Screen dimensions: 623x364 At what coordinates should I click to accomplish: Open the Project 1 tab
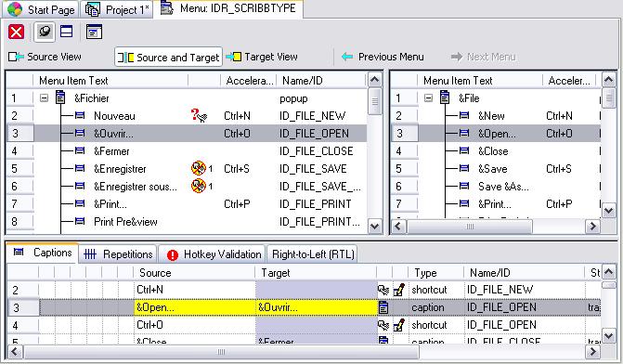[117, 9]
